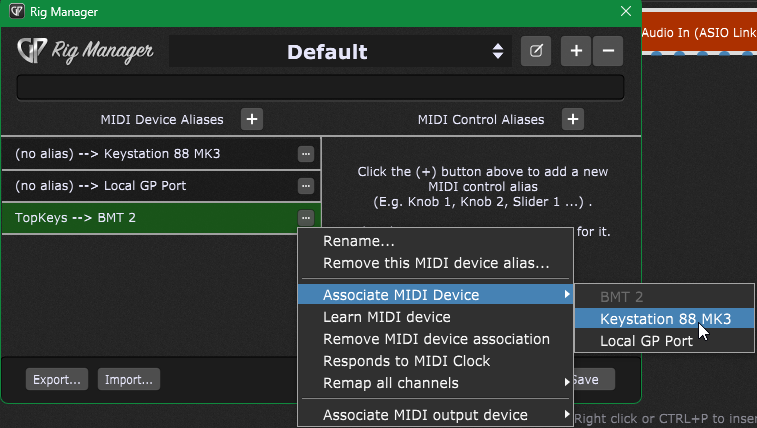
Task: Open options for Keystation 88 MK3 alias
Action: click(306, 154)
